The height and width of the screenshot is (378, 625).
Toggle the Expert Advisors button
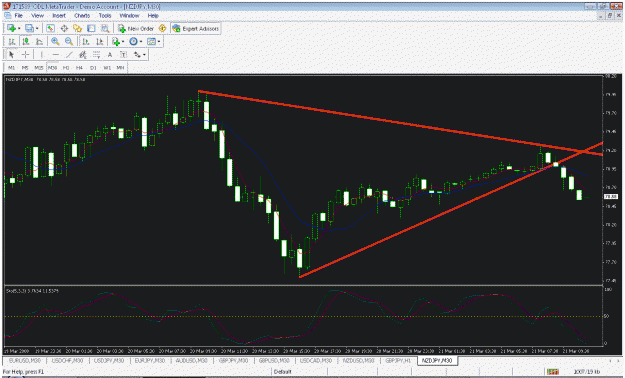pos(196,28)
